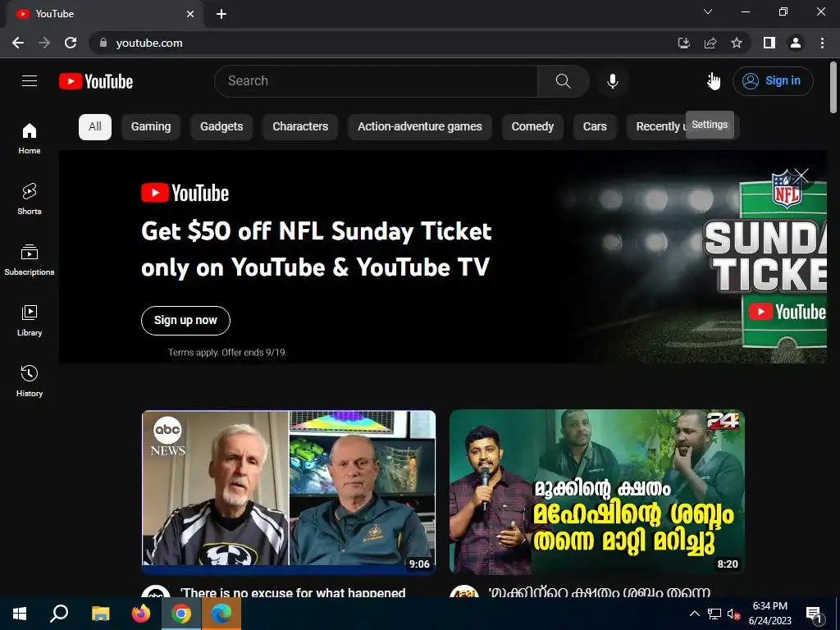Click the search magnifier button
The width and height of the screenshot is (840, 630).
pyautogui.click(x=563, y=81)
